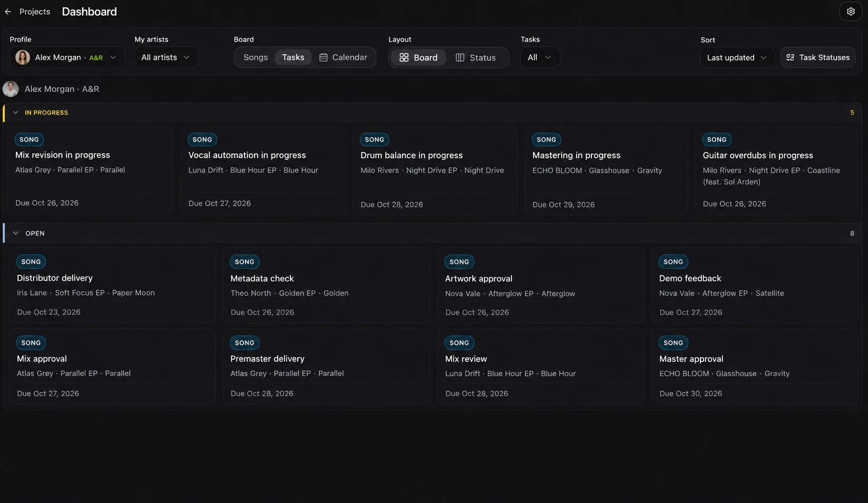Click the Due Oct 30, 2026 date
The width and height of the screenshot is (868, 503).
(x=690, y=393)
